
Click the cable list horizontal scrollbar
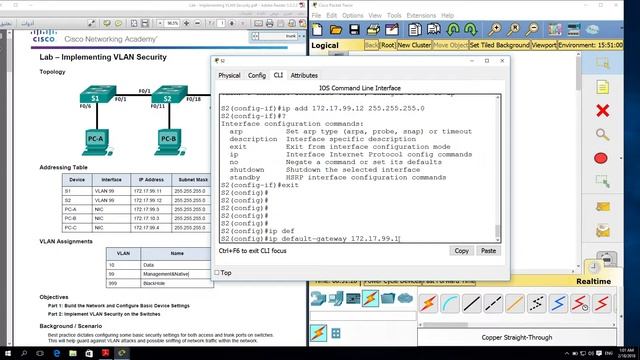[x=445, y=325]
